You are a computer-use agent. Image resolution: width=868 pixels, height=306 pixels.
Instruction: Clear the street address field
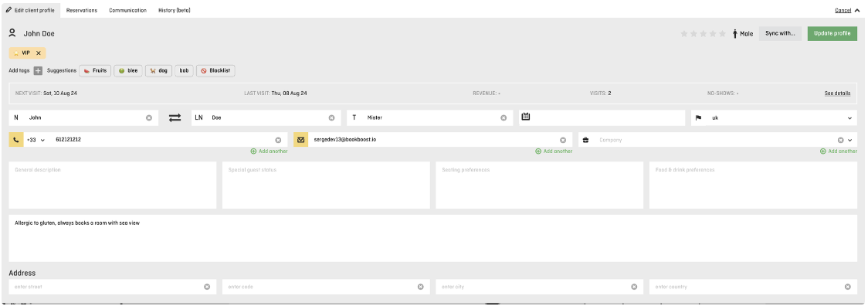pyautogui.click(x=207, y=287)
